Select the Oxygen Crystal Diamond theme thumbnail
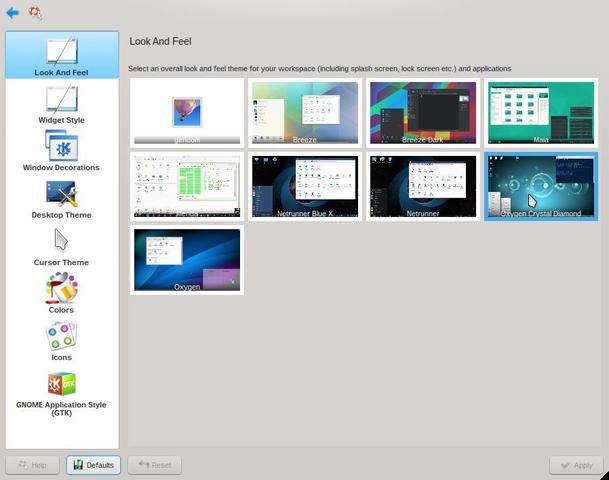 (541, 186)
